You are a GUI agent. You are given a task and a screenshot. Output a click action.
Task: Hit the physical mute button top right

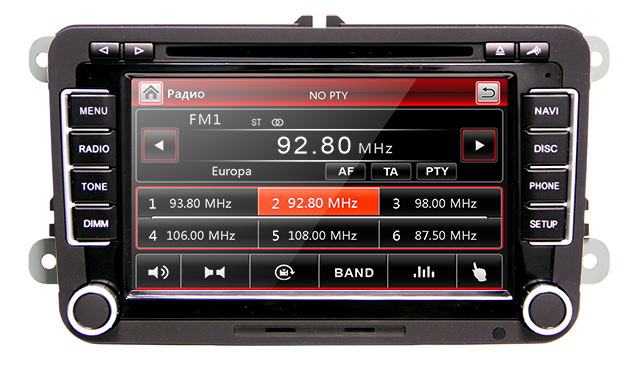[x=534, y=51]
